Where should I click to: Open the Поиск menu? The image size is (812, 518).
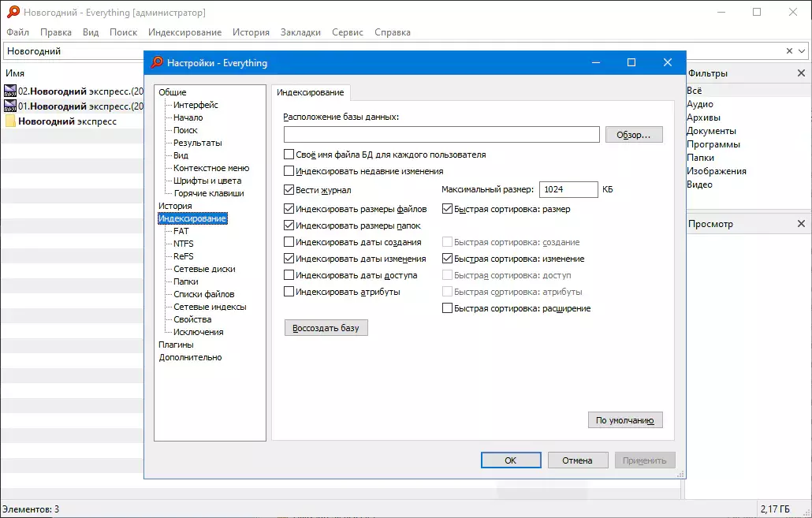point(123,32)
